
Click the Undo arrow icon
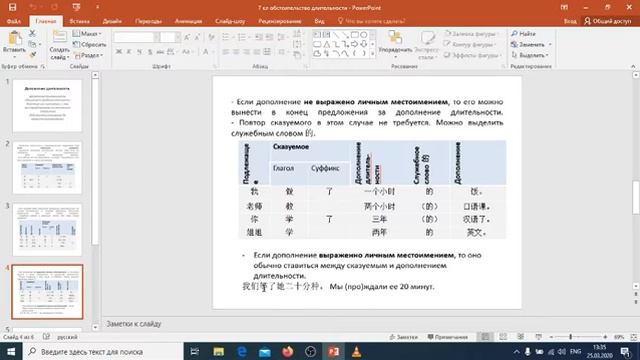click(33, 7)
